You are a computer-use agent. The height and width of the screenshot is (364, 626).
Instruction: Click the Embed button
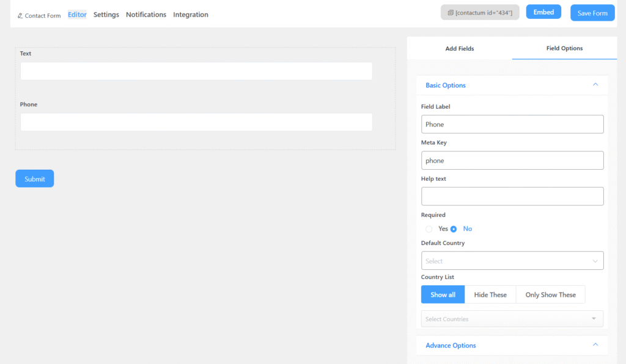543,12
